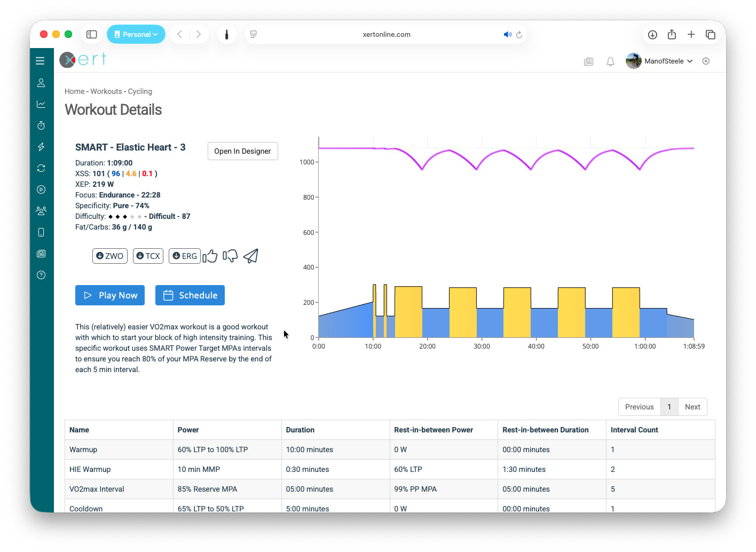Viewport: 756px width, 552px height.
Task: Toggle the hamburger navigation menu
Action: coord(40,61)
